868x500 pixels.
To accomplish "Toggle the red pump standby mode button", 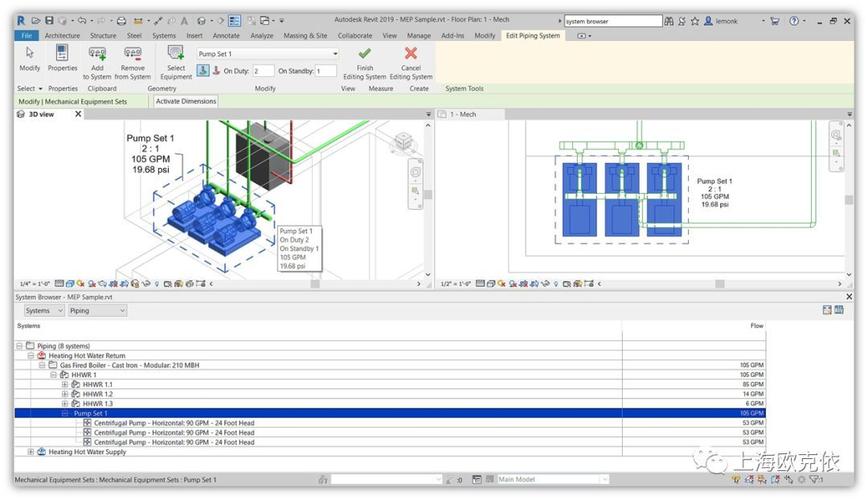I will click(216, 70).
